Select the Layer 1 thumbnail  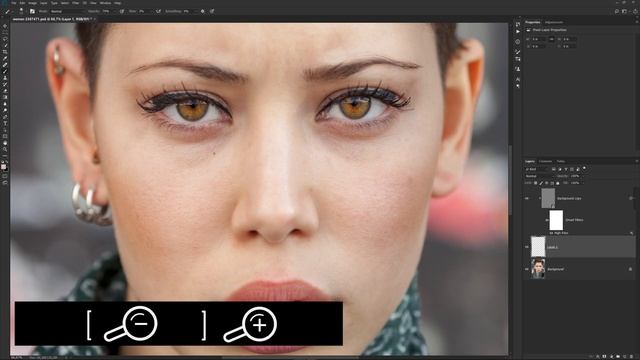(x=538, y=247)
